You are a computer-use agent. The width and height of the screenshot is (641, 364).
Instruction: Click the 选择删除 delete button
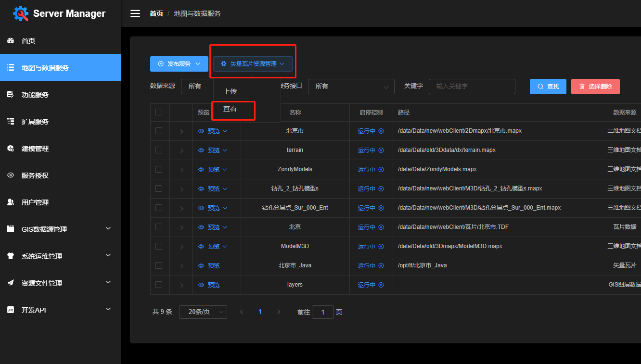tap(595, 87)
